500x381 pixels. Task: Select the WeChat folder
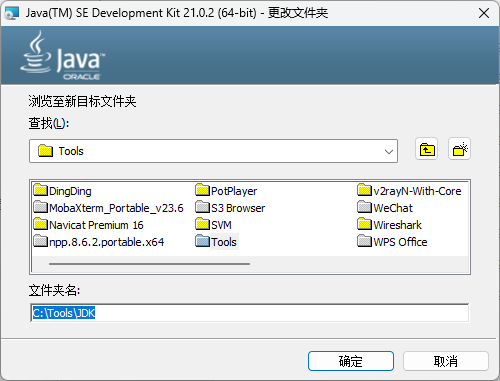[x=385, y=208]
